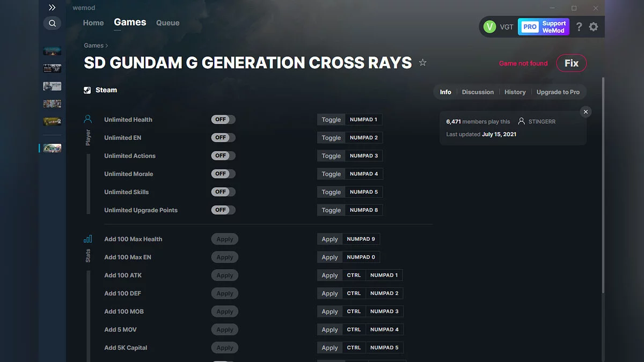Viewport: 644px width, 362px height.
Task: Apply Add 100 Max EN cheat
Action: tap(225, 257)
